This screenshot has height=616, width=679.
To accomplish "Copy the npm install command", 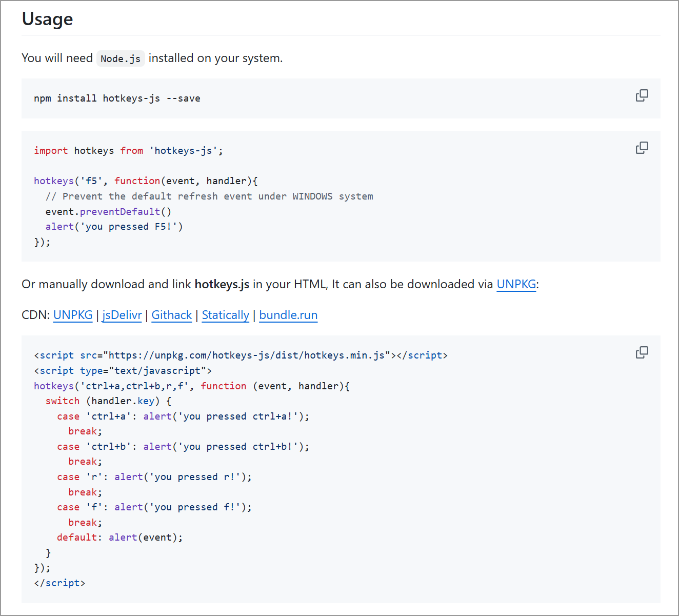I will click(642, 96).
